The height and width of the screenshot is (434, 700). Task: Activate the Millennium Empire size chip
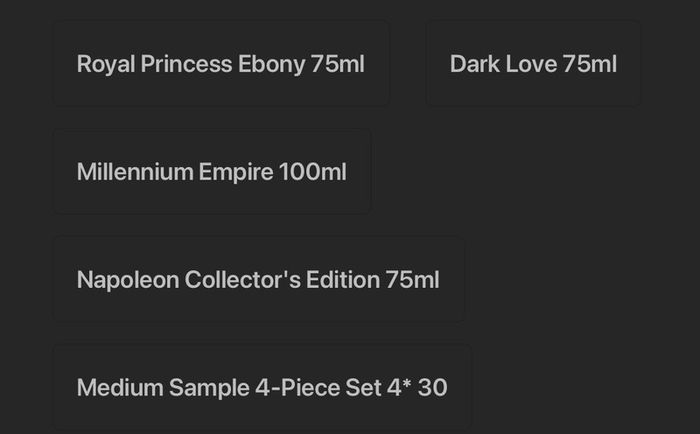(x=212, y=171)
